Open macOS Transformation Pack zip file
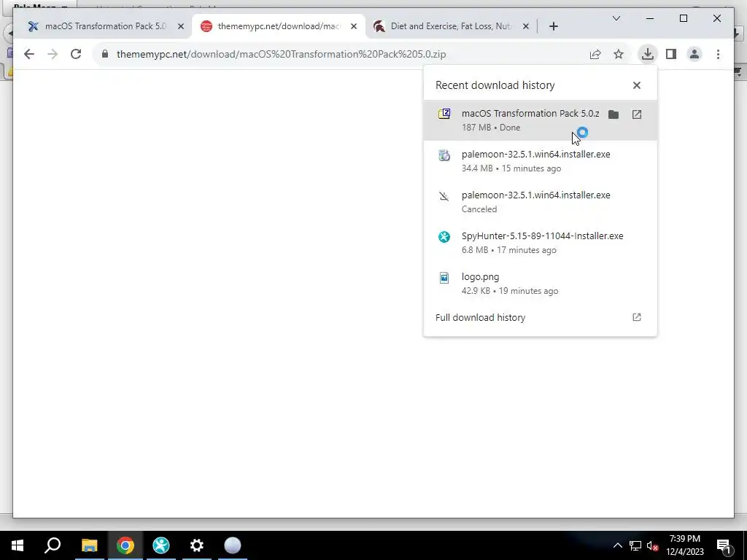Viewport: 747px width, 560px height. click(x=637, y=114)
